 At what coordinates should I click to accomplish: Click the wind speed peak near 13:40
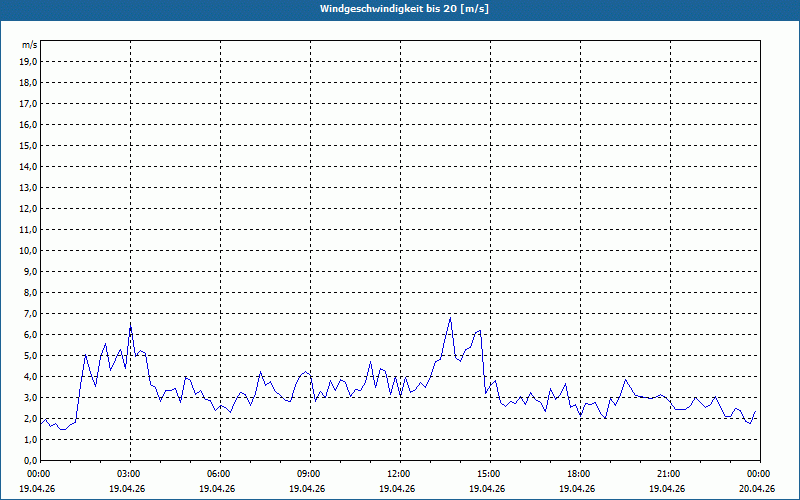450,318
